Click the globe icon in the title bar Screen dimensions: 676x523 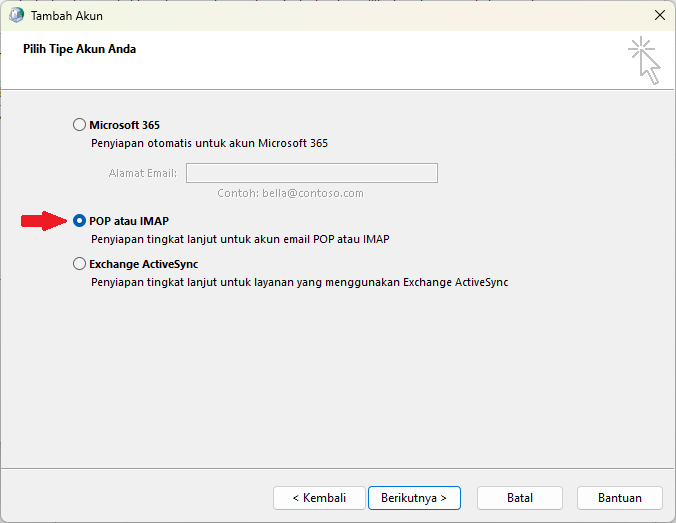click(x=16, y=16)
